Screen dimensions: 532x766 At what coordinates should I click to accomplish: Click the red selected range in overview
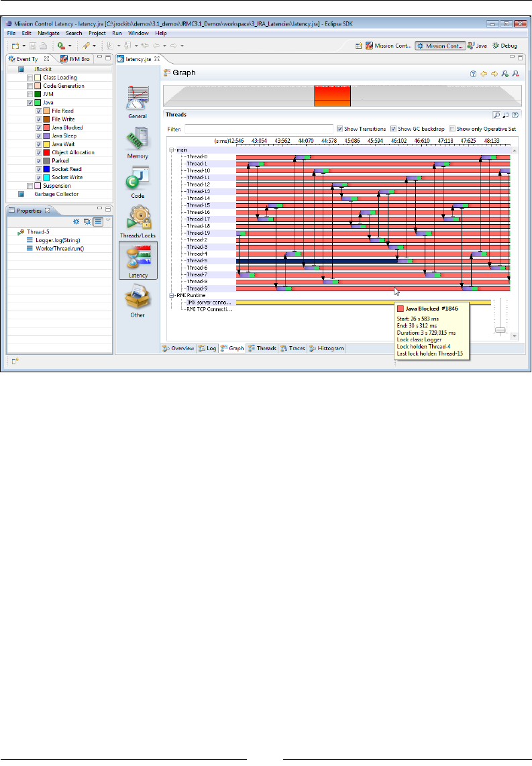point(332,96)
